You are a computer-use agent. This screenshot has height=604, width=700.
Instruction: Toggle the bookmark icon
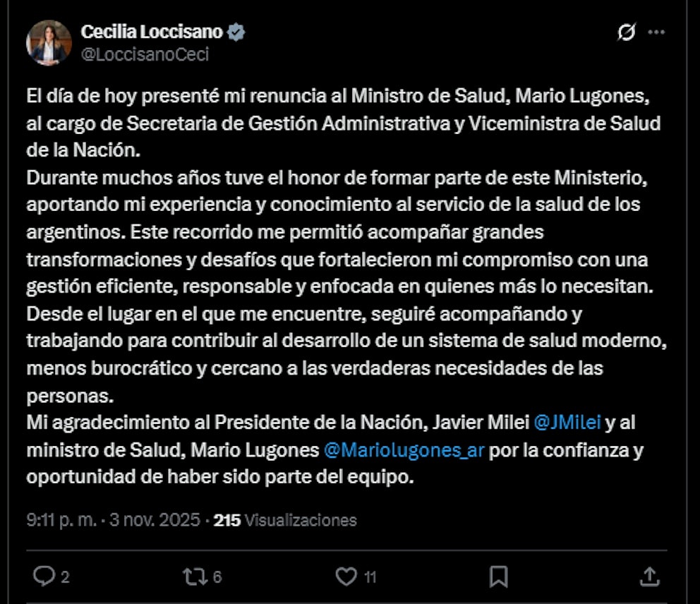pyautogui.click(x=498, y=576)
